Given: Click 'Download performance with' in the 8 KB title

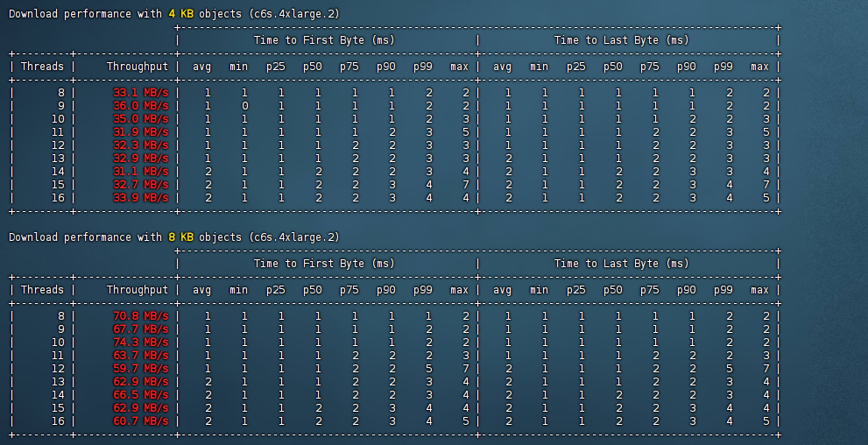Looking at the screenshot, I should 85,237.
